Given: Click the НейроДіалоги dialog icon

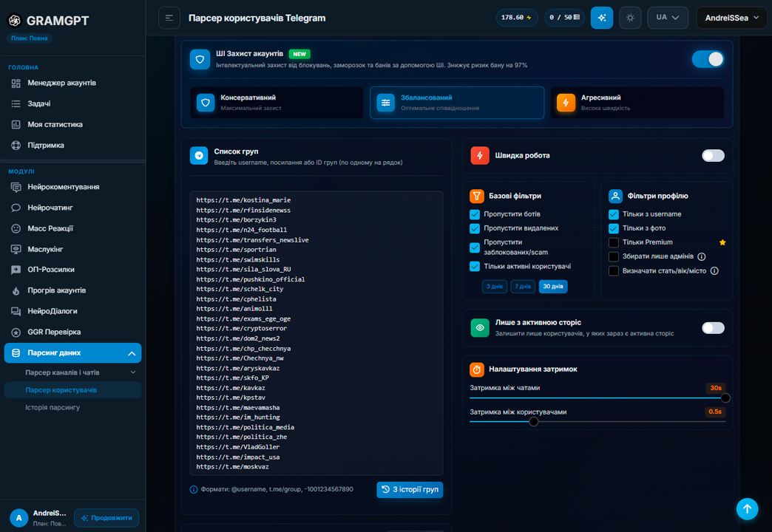Looking at the screenshot, I should (x=16, y=311).
